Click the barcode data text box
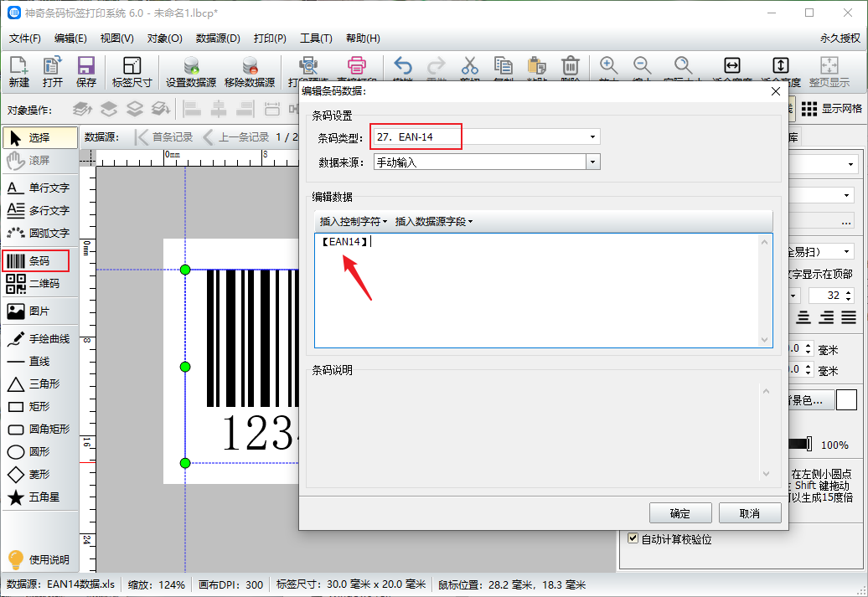The height and width of the screenshot is (597, 868). tap(543, 291)
